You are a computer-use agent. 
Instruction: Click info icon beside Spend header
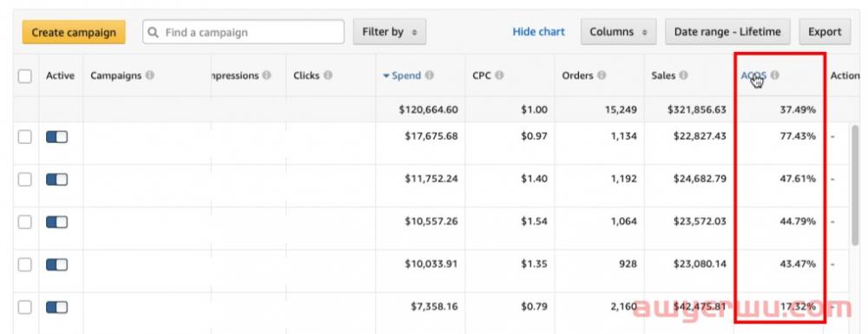[x=429, y=75]
